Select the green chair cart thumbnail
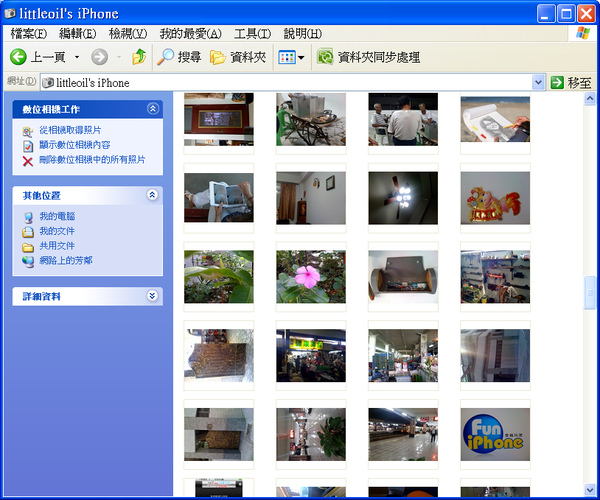The width and height of the screenshot is (600, 500). coord(311,119)
